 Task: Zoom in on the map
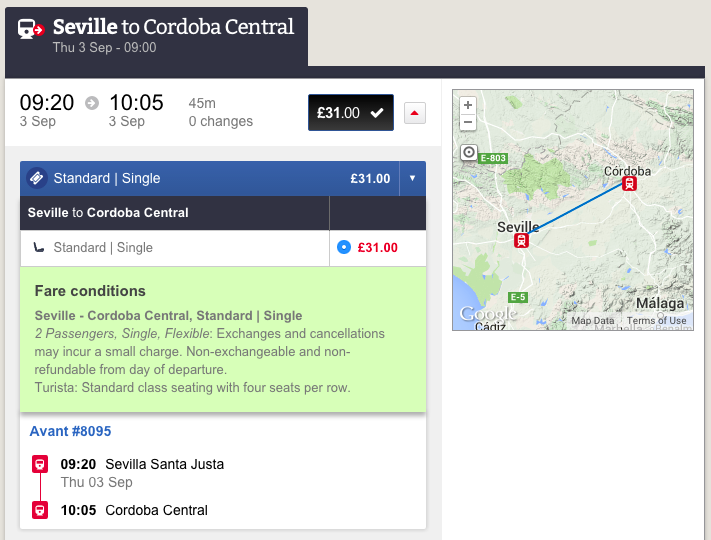468,105
